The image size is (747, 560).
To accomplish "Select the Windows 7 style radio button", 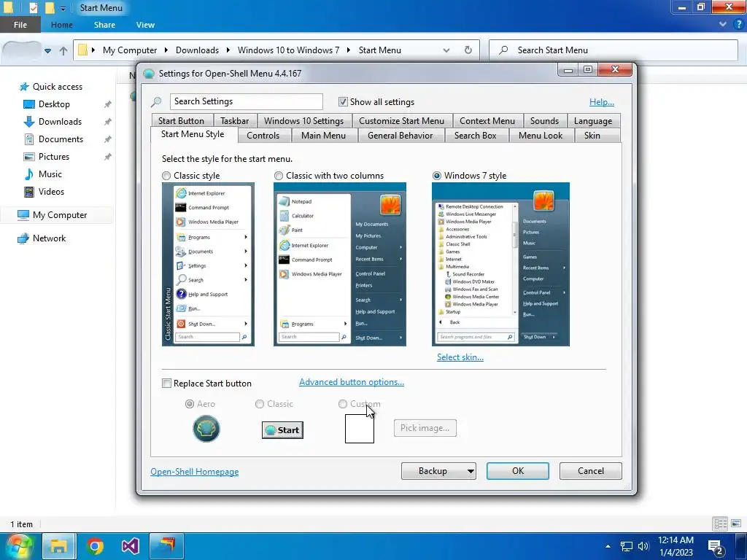I will pos(436,176).
